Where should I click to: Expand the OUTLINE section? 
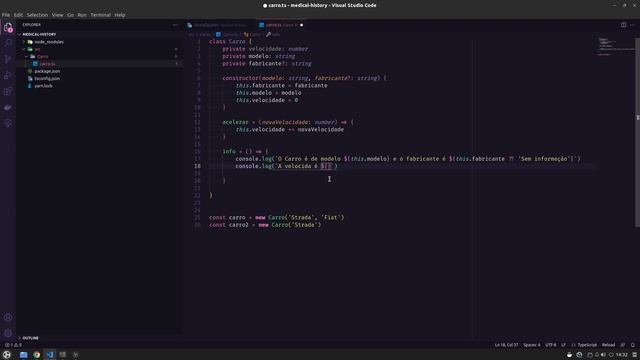tap(28, 338)
